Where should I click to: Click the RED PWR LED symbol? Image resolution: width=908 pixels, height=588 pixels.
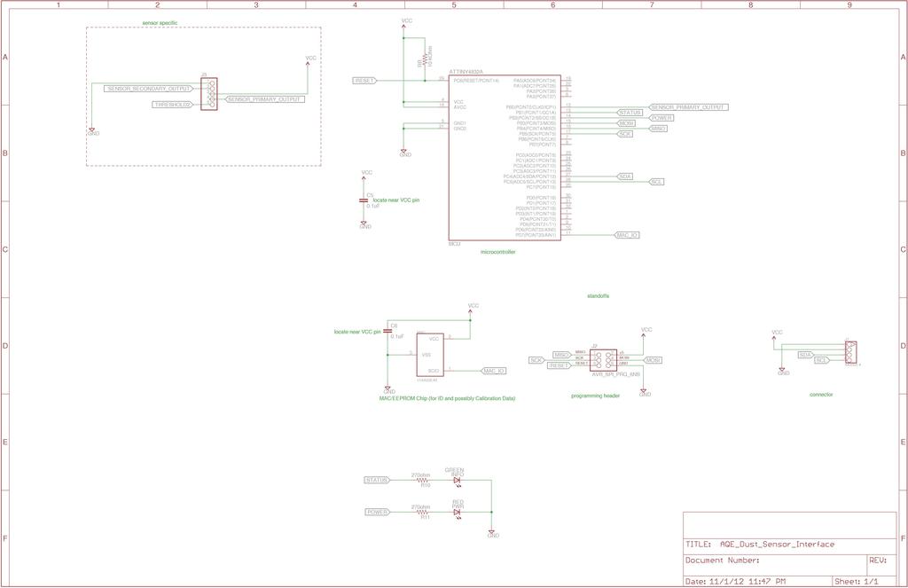457,512
